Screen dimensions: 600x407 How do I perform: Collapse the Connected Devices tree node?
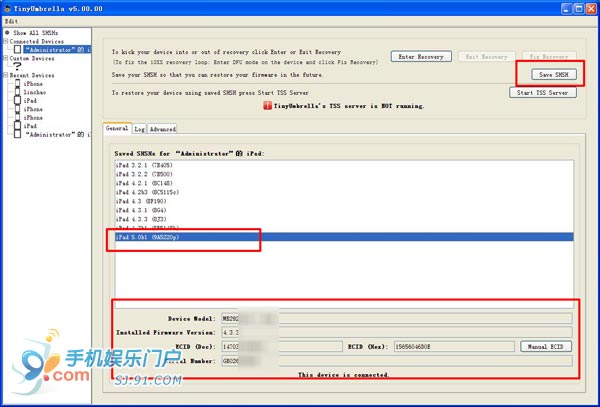coord(5,41)
